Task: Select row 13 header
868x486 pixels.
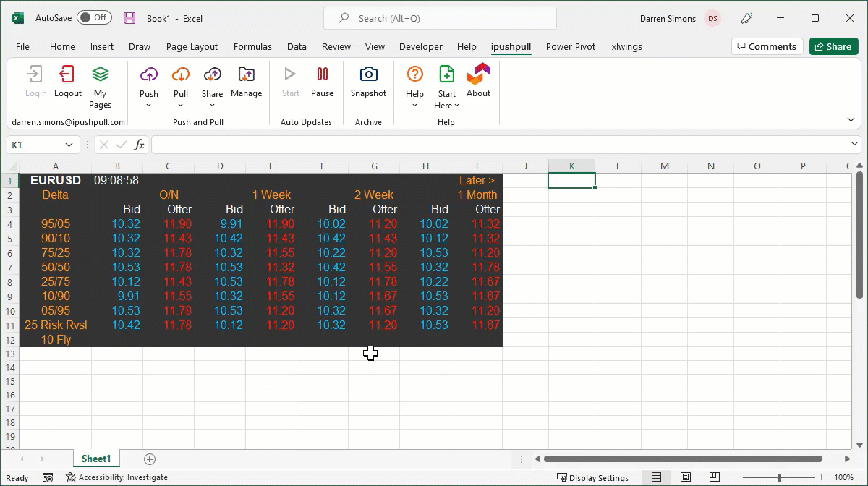Action: [10, 354]
